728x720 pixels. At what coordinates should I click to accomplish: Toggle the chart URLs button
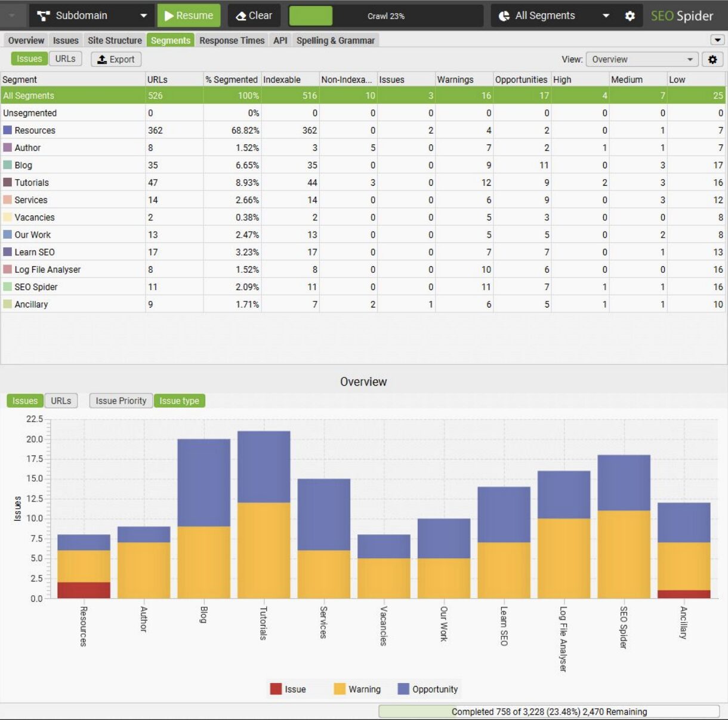(x=61, y=401)
